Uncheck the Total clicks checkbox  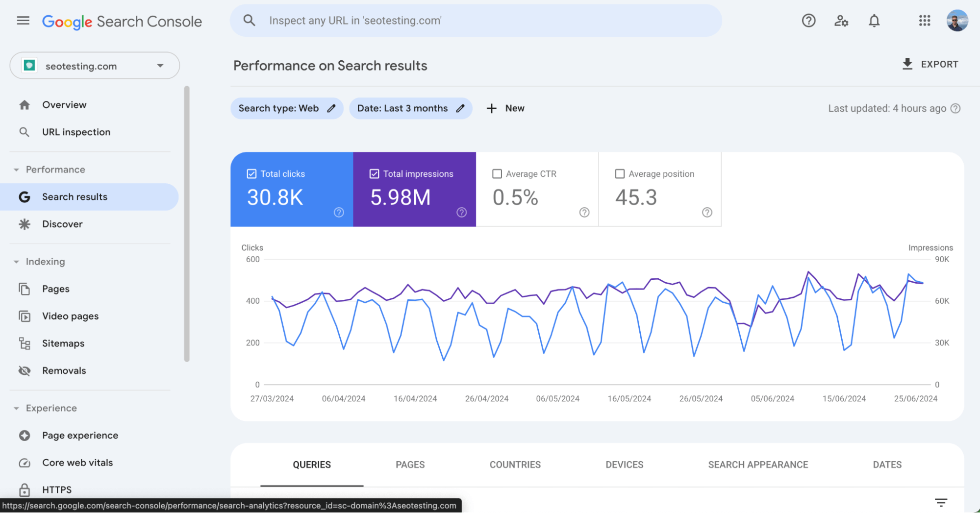pyautogui.click(x=251, y=174)
